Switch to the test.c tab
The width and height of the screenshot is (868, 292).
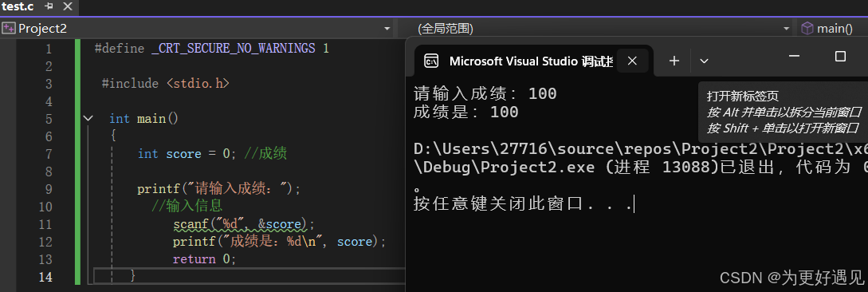pyautogui.click(x=18, y=6)
